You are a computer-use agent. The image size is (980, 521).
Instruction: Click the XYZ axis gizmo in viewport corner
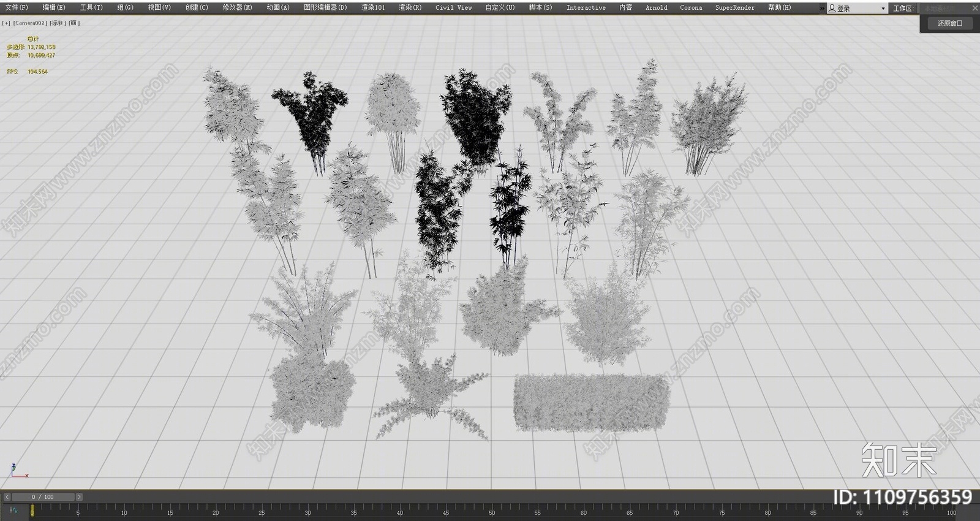click(18, 471)
